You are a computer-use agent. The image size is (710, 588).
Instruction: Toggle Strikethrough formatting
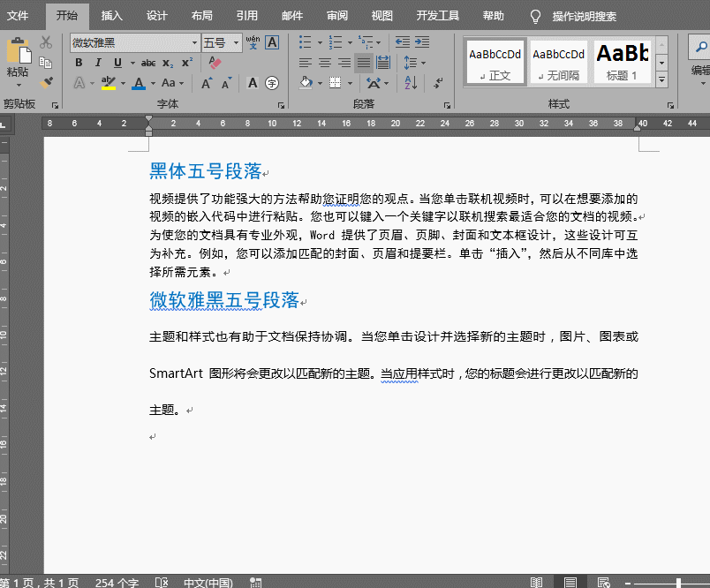pyautogui.click(x=148, y=63)
